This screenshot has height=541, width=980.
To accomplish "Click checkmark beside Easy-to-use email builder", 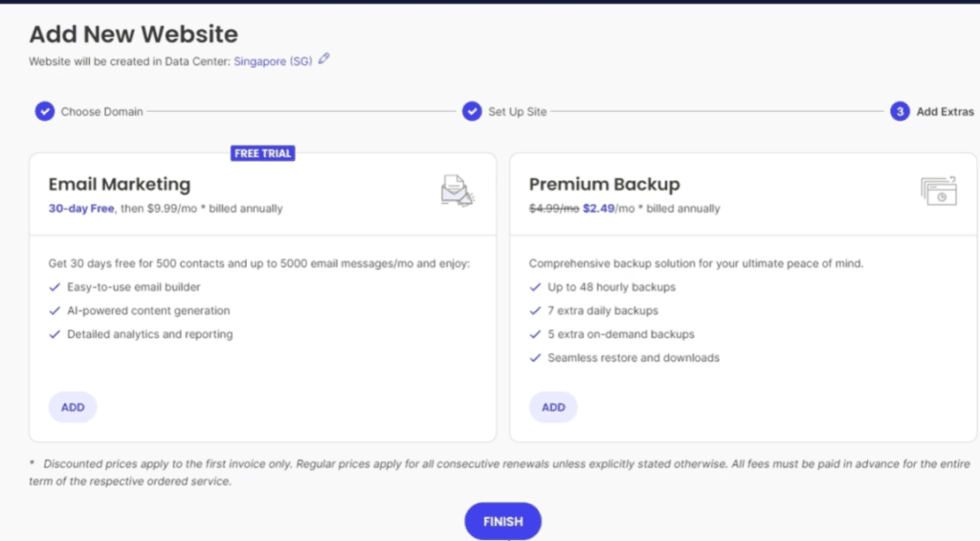I will [54, 287].
